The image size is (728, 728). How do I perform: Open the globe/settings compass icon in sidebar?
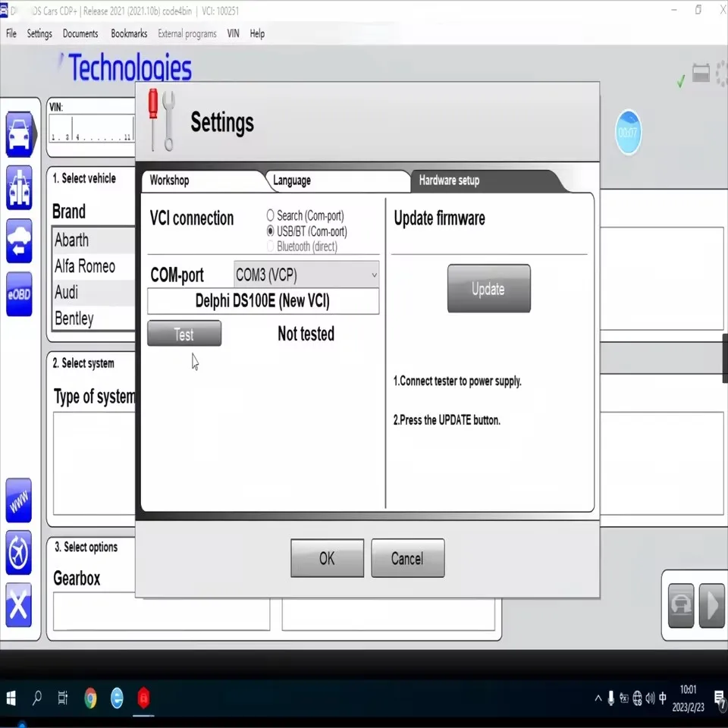(x=19, y=554)
